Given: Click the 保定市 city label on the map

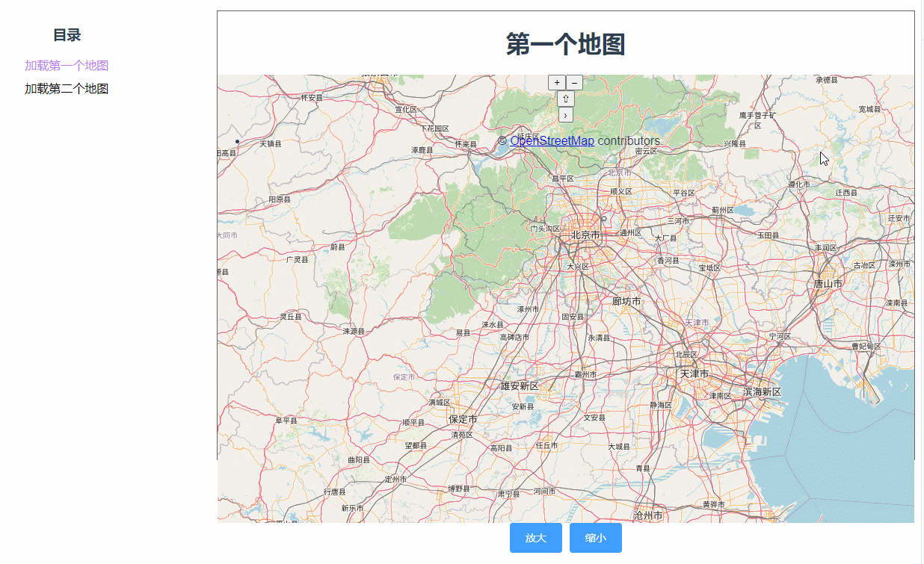Looking at the screenshot, I should tap(463, 419).
